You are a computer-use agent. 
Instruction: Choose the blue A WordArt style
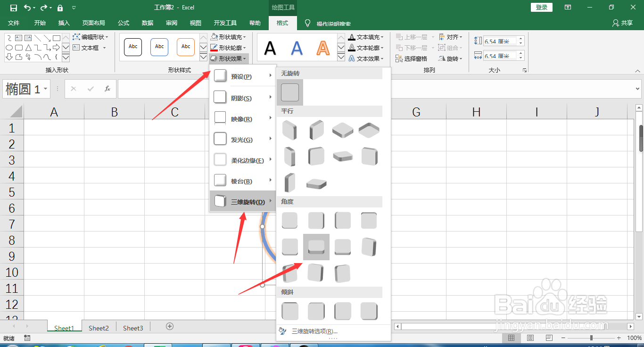tap(297, 47)
